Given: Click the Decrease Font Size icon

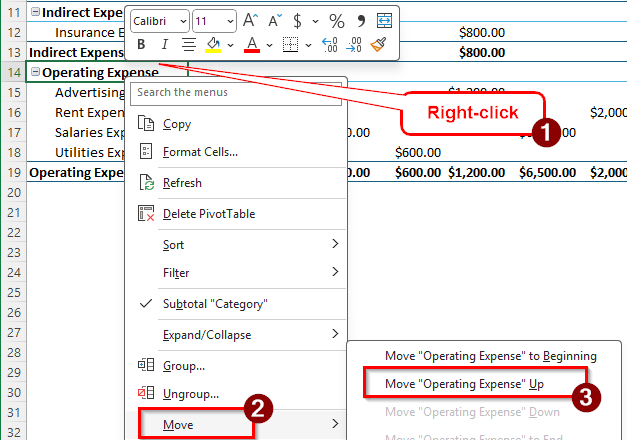Looking at the screenshot, I should 274,20.
